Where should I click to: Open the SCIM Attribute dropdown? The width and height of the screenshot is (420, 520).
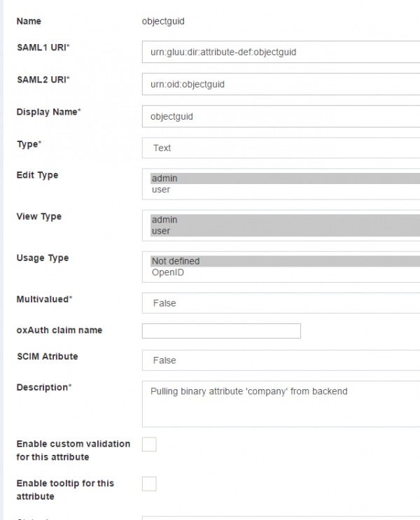(280, 360)
